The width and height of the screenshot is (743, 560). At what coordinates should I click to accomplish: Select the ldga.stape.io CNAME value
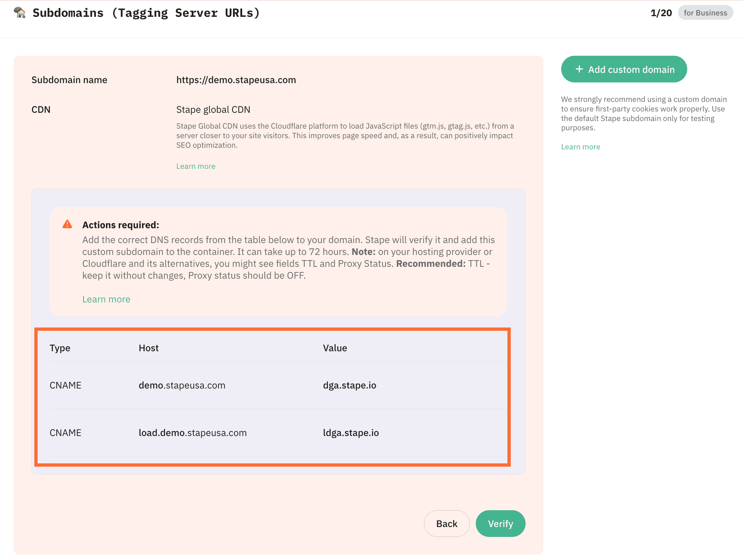(x=351, y=433)
